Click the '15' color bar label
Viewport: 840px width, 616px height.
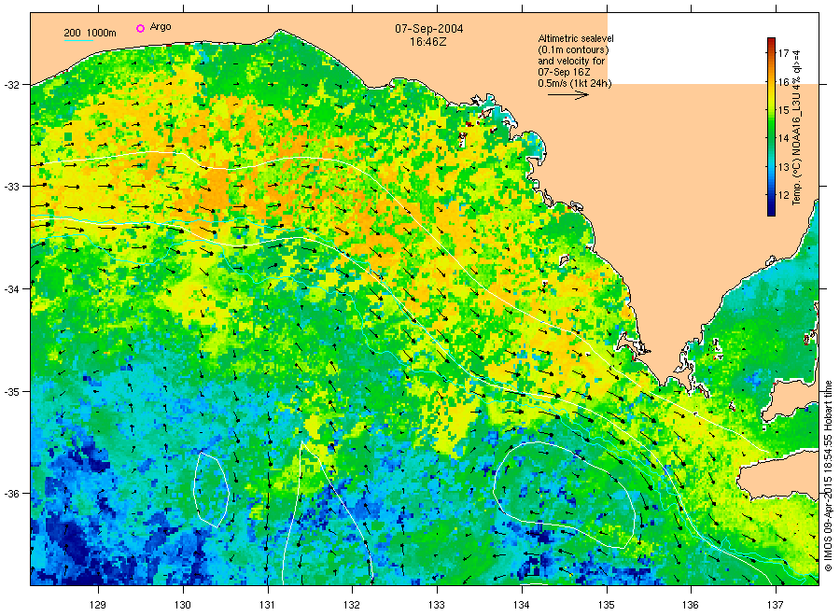[784, 110]
